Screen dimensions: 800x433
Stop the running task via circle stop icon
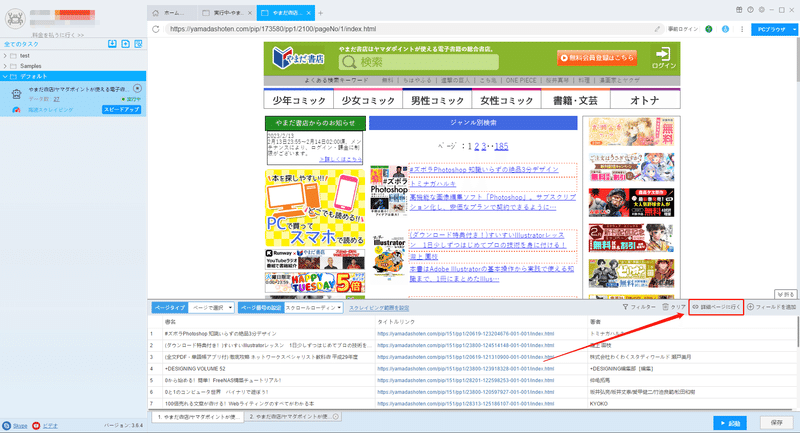[137, 89]
